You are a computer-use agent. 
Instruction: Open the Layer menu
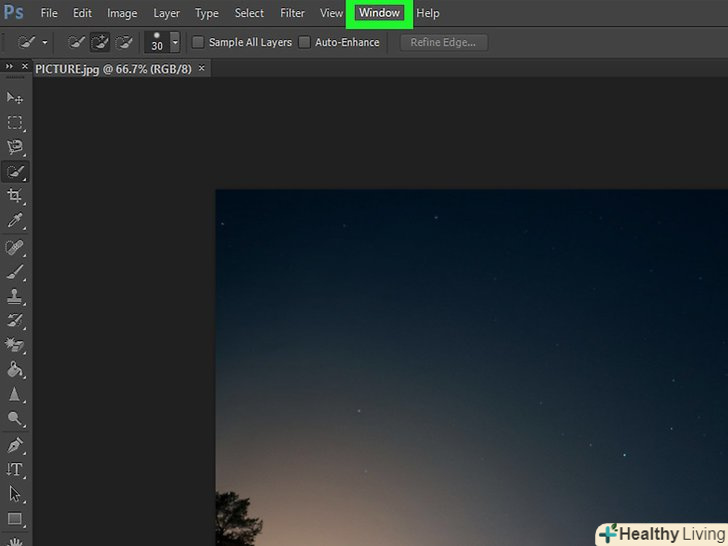tap(166, 13)
